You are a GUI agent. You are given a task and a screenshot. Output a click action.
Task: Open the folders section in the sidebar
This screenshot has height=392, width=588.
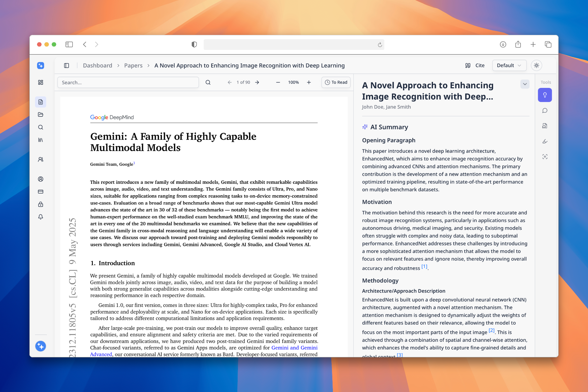coord(41,115)
